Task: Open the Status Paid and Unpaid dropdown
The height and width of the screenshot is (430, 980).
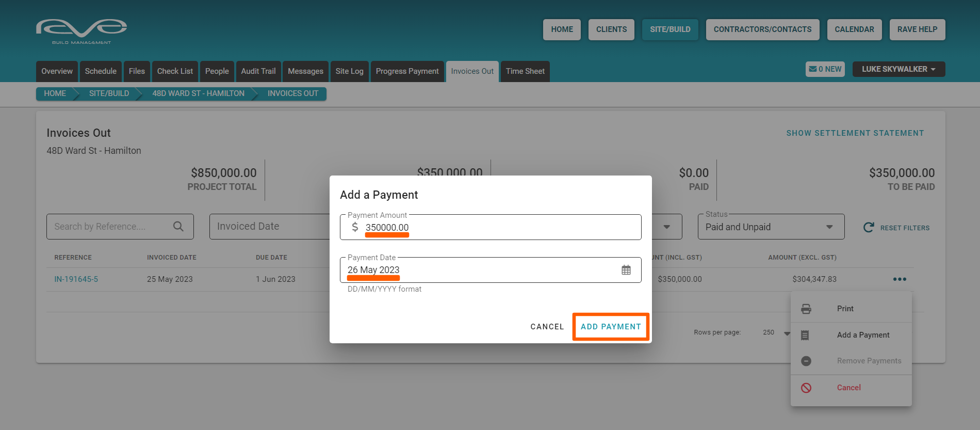Action: (771, 227)
